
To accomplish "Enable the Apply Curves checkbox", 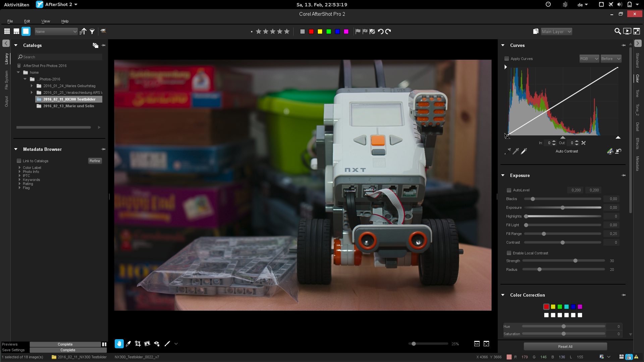I will (506, 59).
